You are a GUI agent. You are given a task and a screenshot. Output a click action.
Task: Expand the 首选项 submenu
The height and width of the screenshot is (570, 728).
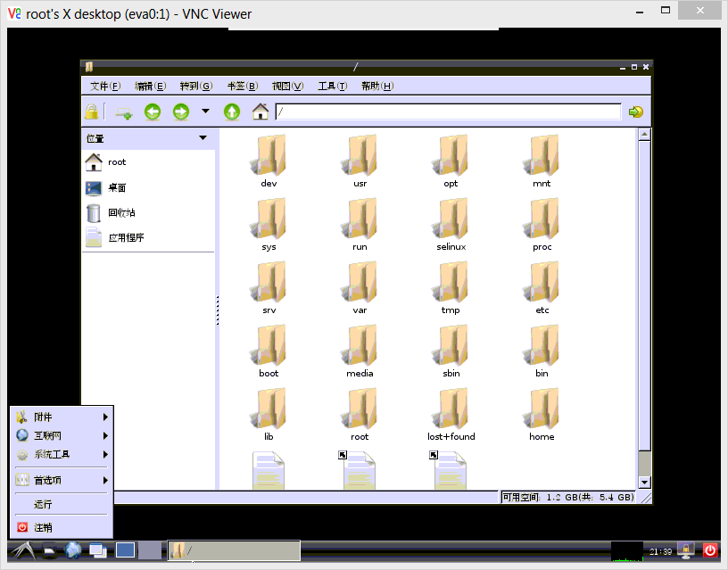tap(61, 480)
